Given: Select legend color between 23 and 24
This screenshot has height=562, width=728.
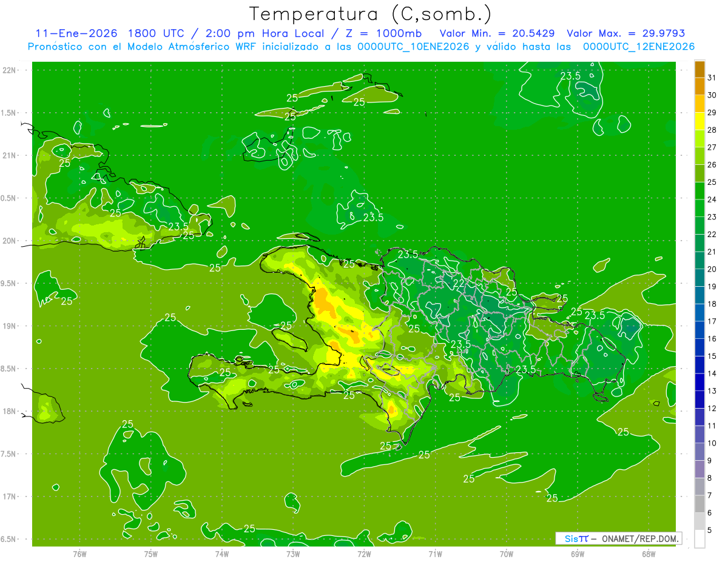Looking at the screenshot, I should pos(699,209).
